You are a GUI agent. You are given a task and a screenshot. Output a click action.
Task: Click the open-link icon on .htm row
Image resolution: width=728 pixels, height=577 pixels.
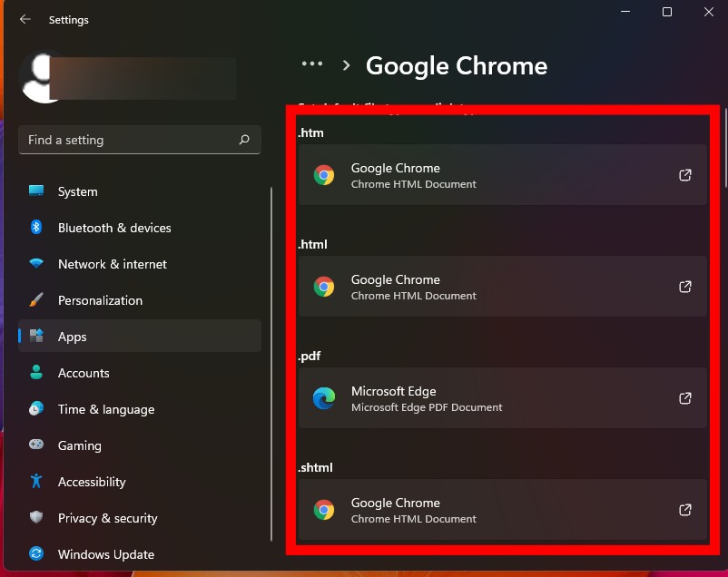[x=685, y=175]
